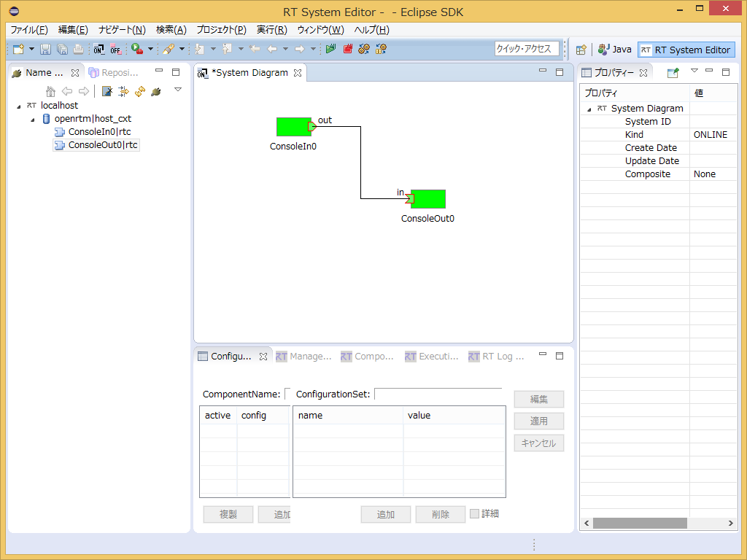Viewport: 747px width, 560px height.
Task: Open the ヘルプ(H) menu
Action: click(371, 29)
